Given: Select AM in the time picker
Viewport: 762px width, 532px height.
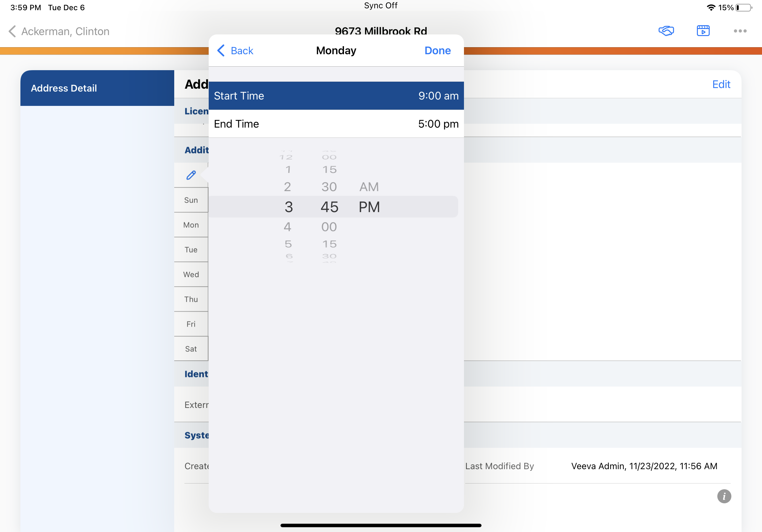Looking at the screenshot, I should click(369, 187).
